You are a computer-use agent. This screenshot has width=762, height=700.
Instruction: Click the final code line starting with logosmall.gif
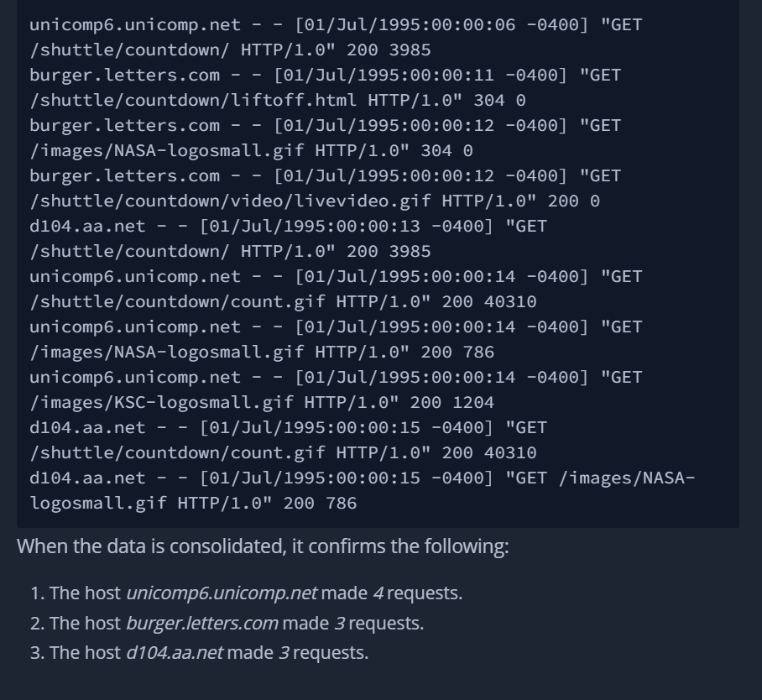tap(193, 503)
